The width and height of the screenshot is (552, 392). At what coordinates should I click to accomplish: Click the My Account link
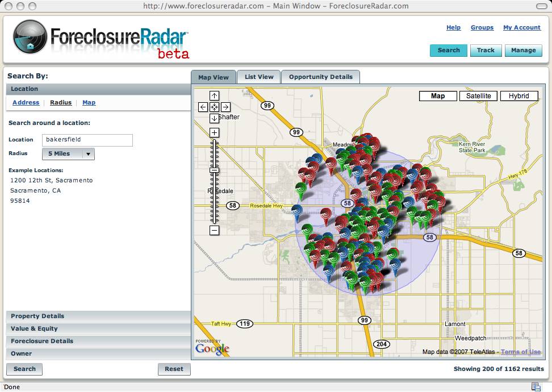521,27
